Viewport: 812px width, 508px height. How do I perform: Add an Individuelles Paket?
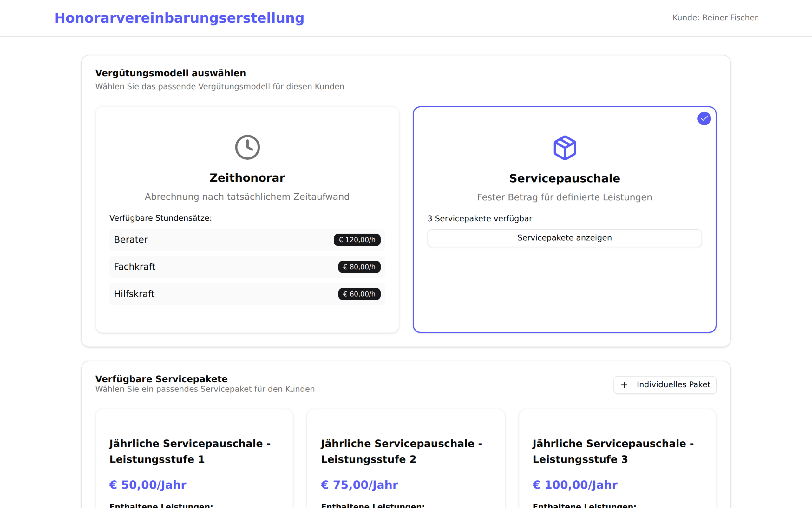(x=665, y=385)
